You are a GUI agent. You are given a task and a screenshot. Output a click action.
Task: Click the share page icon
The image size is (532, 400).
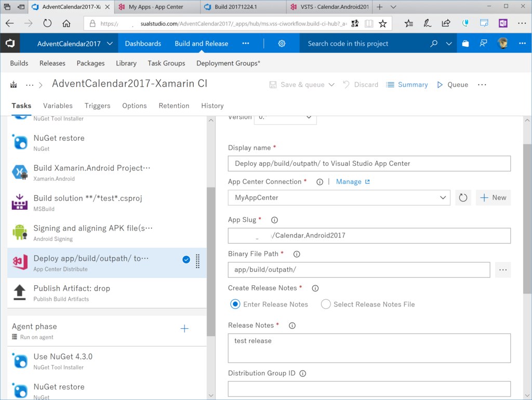446,23
